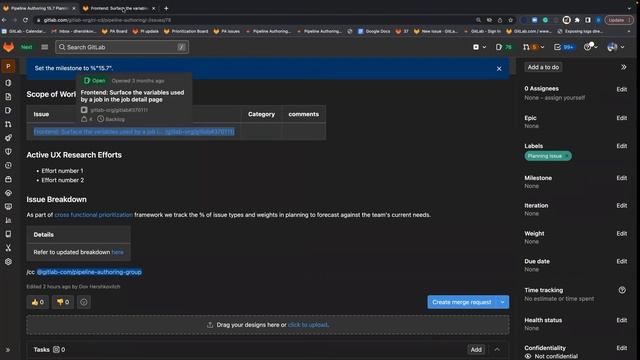Open the Prioritization Board bookmark
Image resolution: width=640 pixels, height=360 pixels.
[186, 31]
